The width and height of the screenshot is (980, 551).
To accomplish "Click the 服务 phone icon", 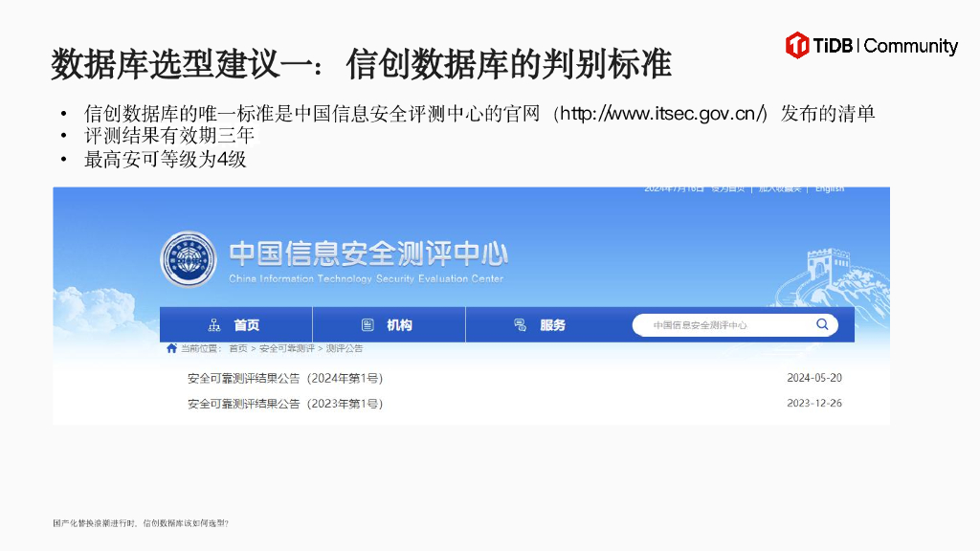I will pos(519,324).
